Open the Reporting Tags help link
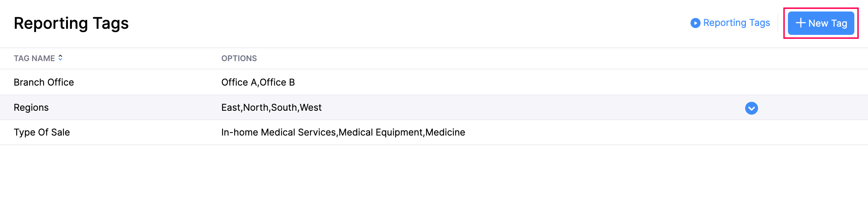868x215 pixels. click(x=736, y=23)
